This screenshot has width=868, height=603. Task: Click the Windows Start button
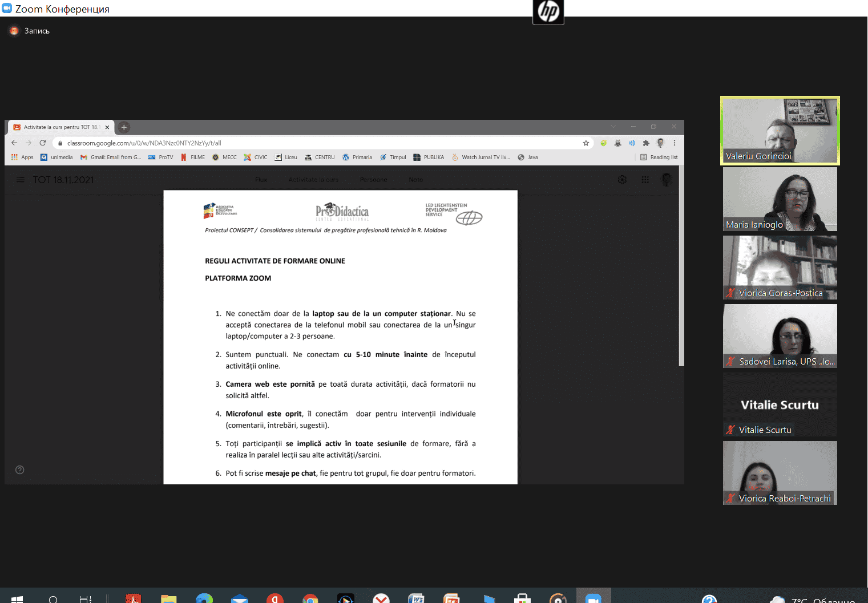17,598
